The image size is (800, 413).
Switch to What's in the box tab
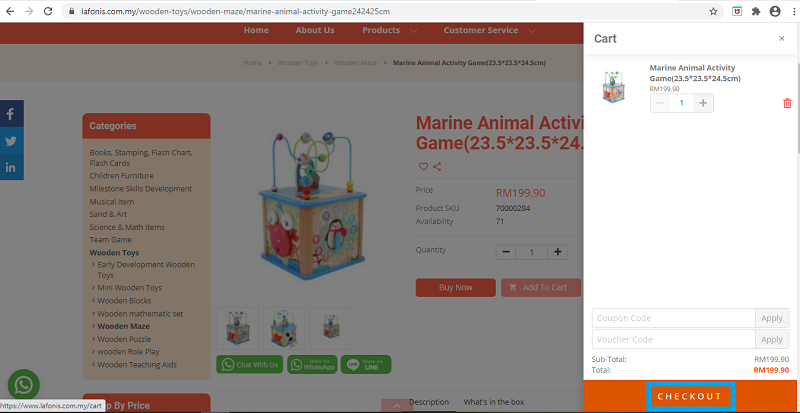(493, 402)
